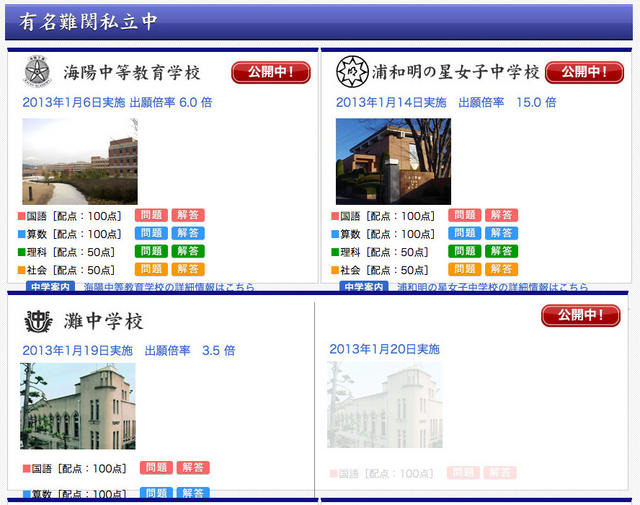Screen dimensions: 640x505
Task: Open 公開中! button for 海陽中等教育学校
Action: point(271,73)
